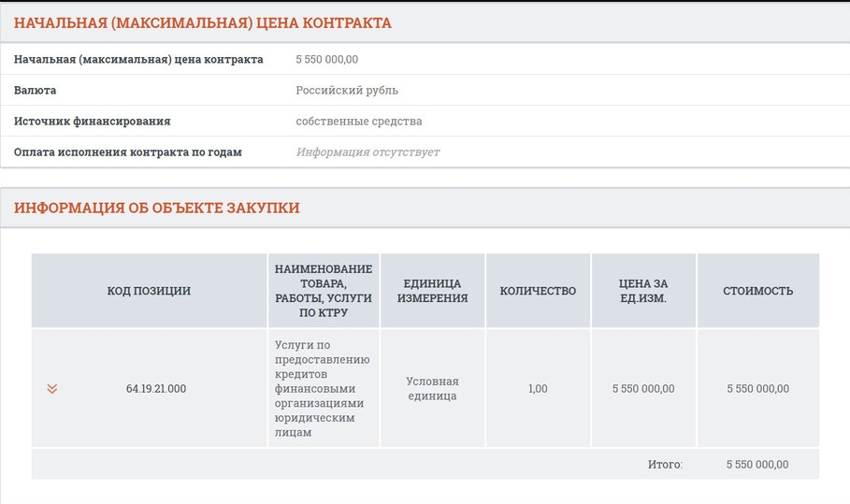Screen dimensions: 850x504
Task: Select the 'Цена за ед.изм.' column header
Action: click(643, 291)
